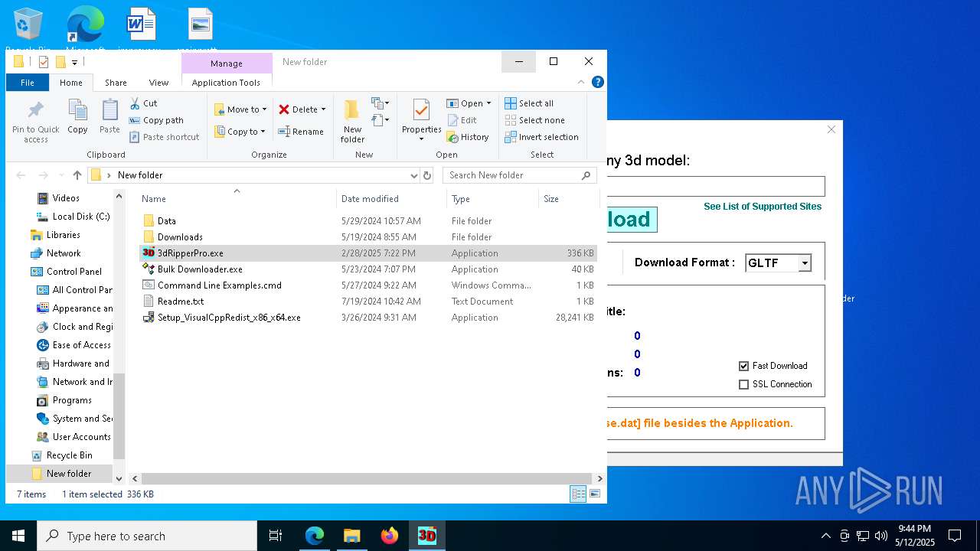Viewport: 980px width, 551px height.
Task: Click model URL field in 3D Ripper
Action: 716,186
